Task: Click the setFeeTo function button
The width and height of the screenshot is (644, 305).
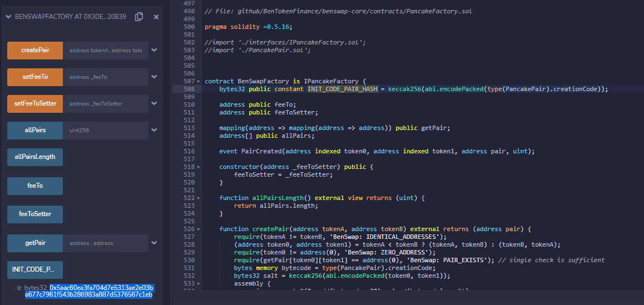Action: 35,77
